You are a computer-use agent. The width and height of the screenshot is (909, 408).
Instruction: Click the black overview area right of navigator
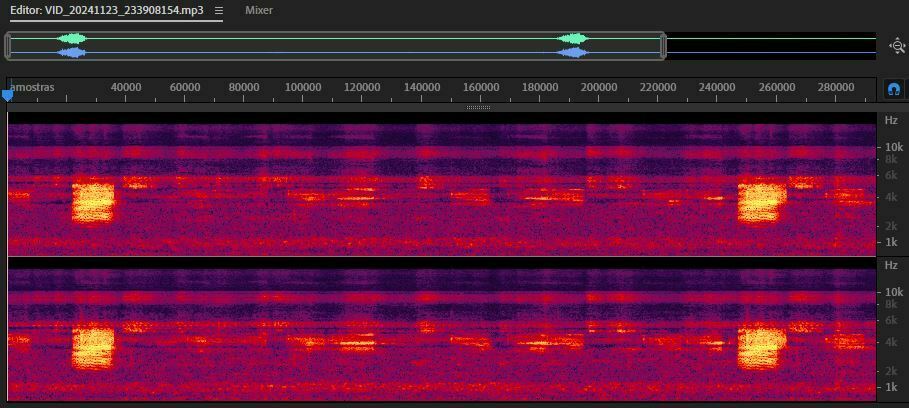770,46
